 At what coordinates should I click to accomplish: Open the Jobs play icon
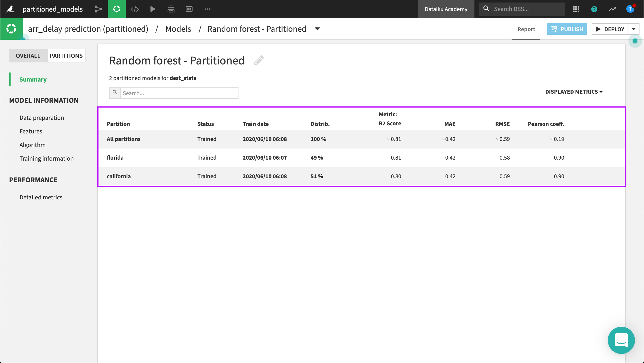[x=153, y=9]
